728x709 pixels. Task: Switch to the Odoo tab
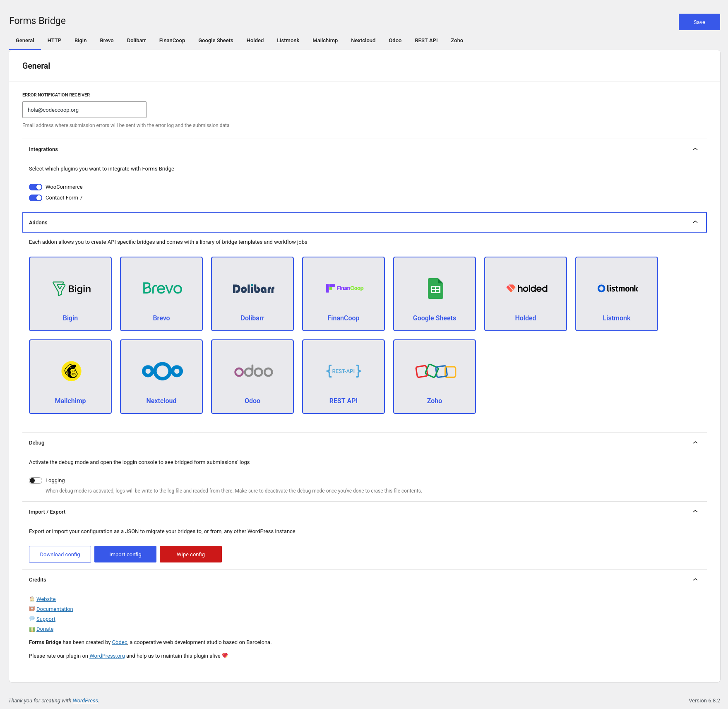395,41
